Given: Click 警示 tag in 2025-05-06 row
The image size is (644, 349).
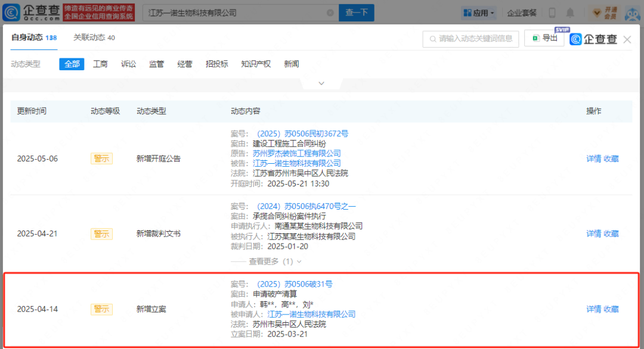Looking at the screenshot, I should coord(101,158).
